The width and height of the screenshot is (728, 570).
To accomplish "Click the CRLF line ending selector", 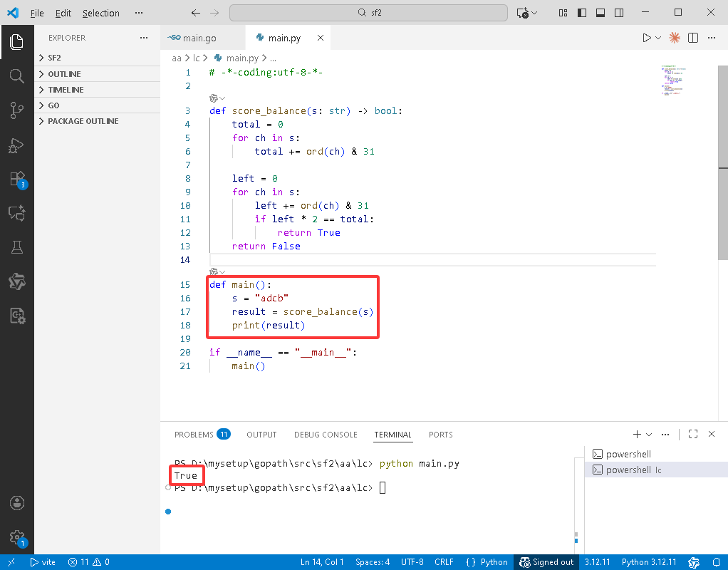I will 444,562.
